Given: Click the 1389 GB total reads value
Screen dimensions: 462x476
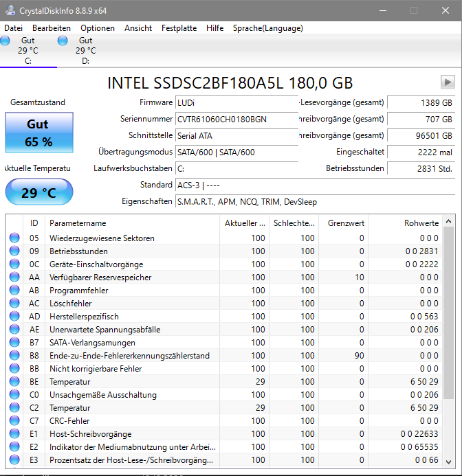Looking at the screenshot, I should pyautogui.click(x=421, y=103).
